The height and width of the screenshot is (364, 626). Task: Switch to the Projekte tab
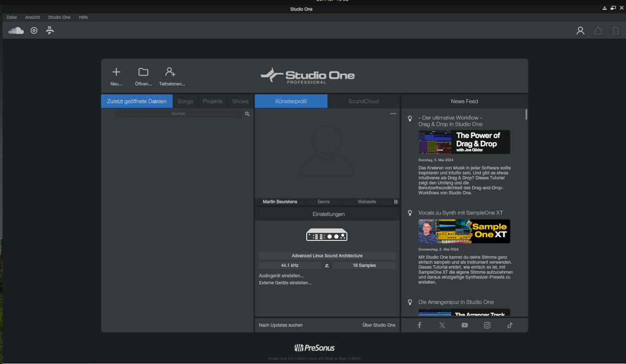[213, 101]
